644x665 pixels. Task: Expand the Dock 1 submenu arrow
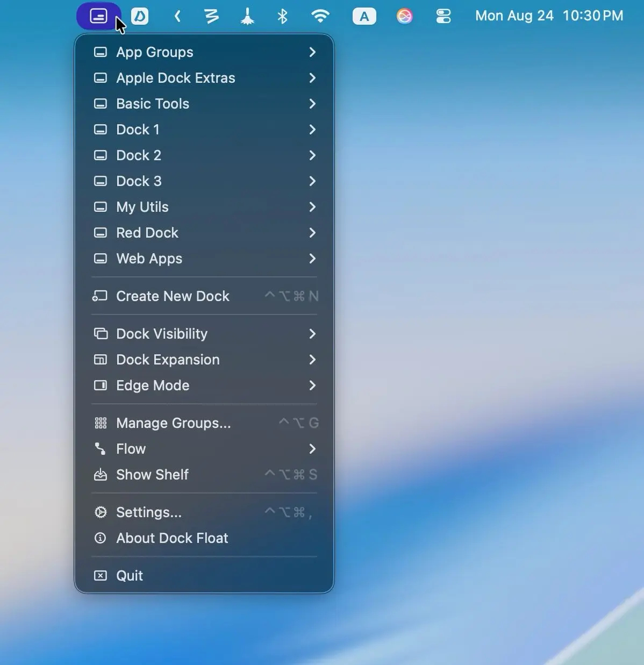tap(312, 130)
